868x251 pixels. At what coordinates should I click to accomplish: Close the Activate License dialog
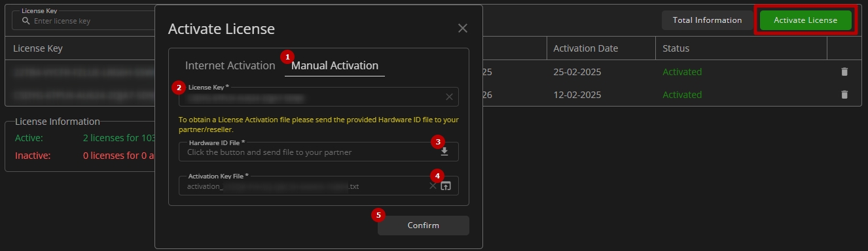(x=463, y=28)
